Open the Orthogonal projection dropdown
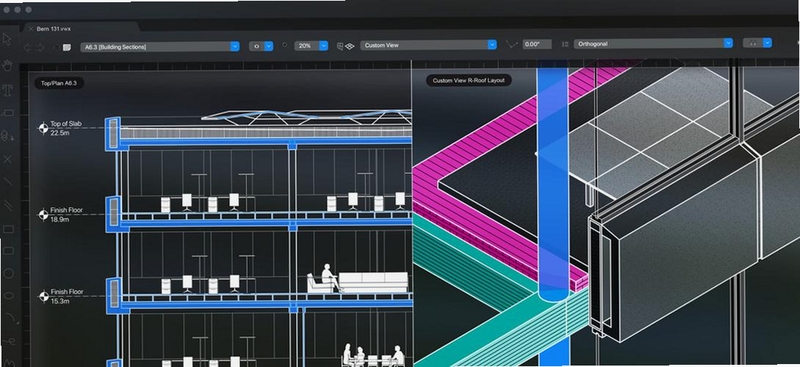800x367 pixels. tap(653, 44)
